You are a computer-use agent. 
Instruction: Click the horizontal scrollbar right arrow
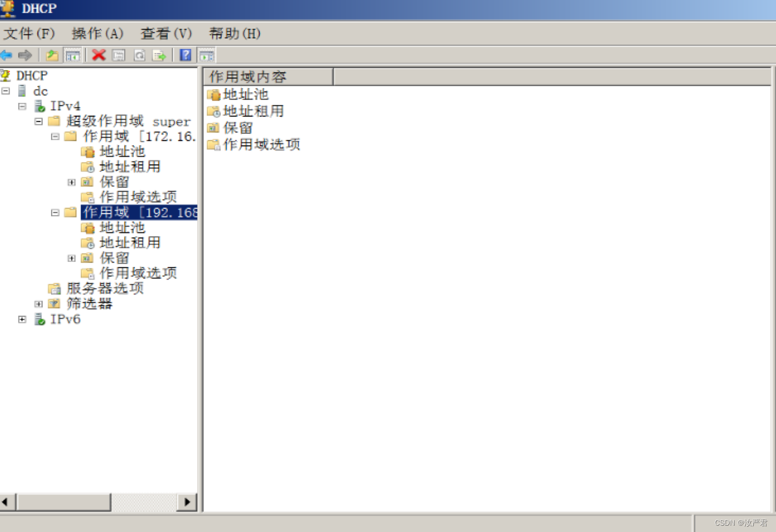(x=188, y=501)
